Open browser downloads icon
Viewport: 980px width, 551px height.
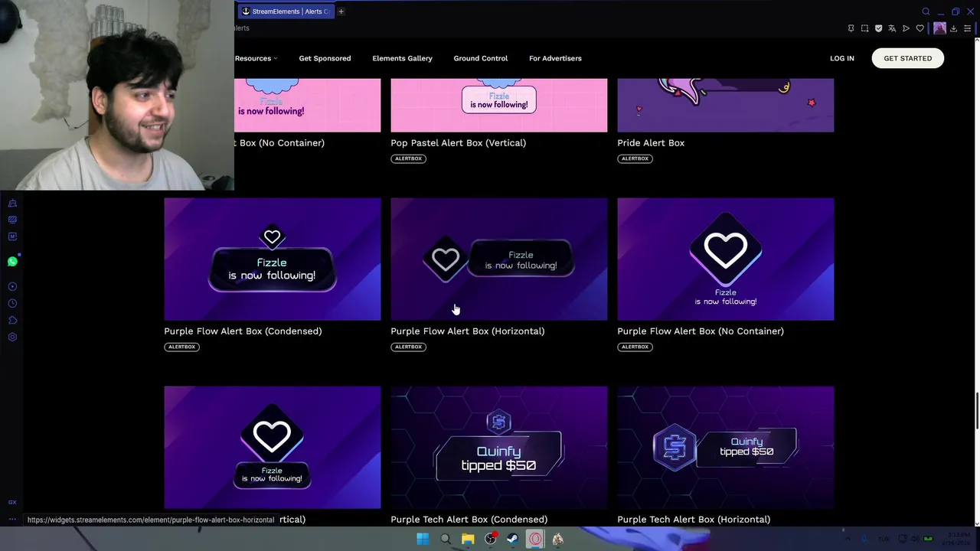tap(953, 28)
